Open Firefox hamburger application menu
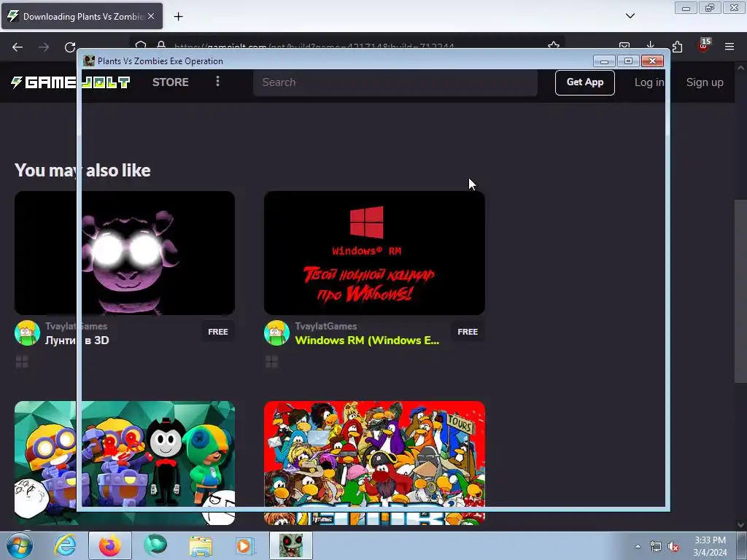 [729, 47]
